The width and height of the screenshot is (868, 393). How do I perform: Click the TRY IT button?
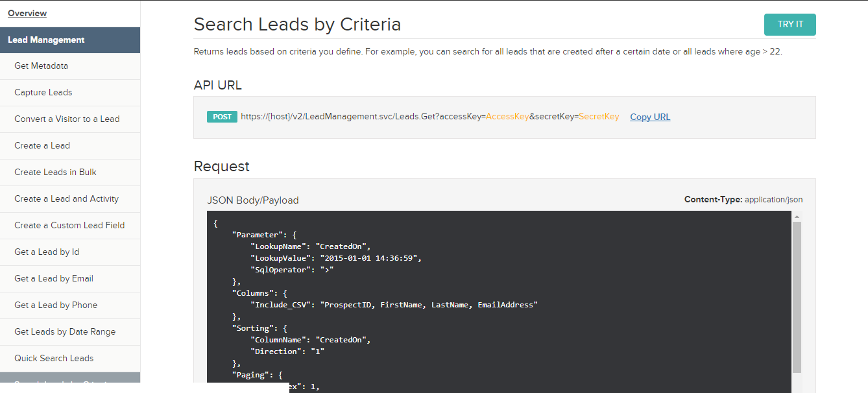tap(790, 25)
